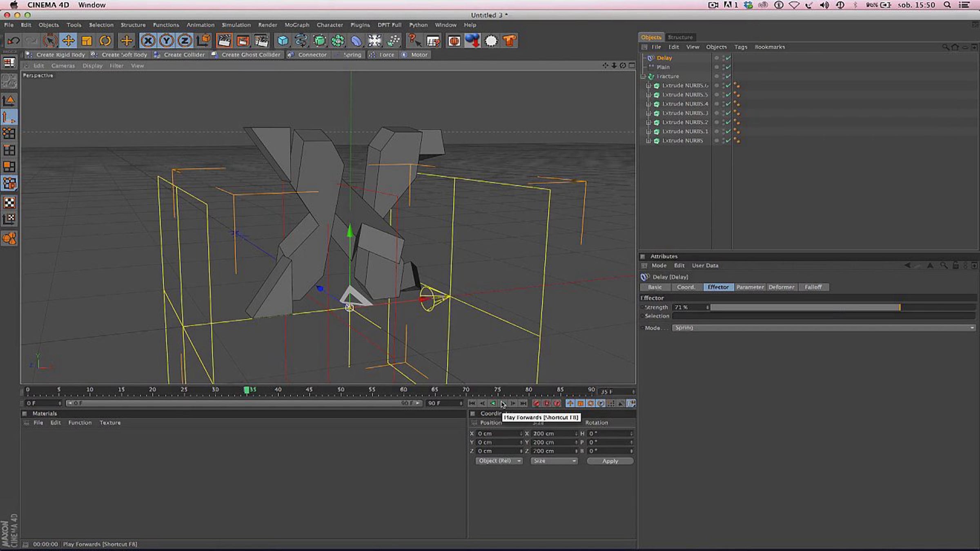Disable the Fracture object green checkmark
Viewport: 980px width, 551px height.
click(728, 76)
